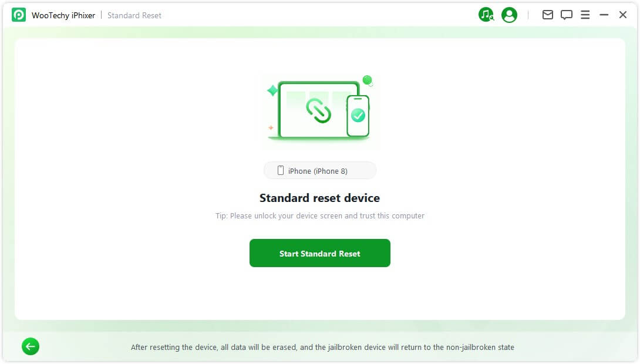Open the iTunes media repair icon in titlebar

tap(486, 15)
